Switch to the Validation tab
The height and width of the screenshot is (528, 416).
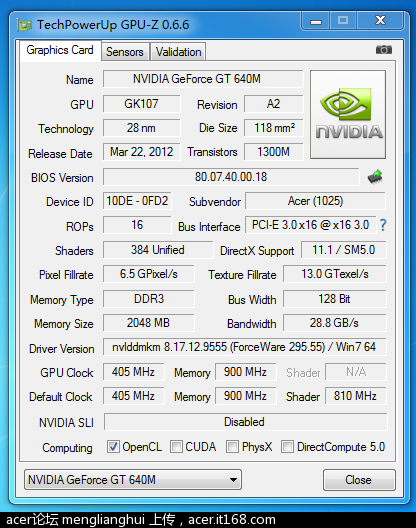tap(178, 52)
